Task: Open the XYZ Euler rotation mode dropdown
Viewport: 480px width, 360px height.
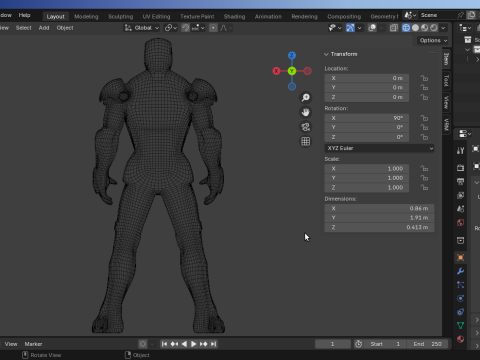Action: [379, 148]
